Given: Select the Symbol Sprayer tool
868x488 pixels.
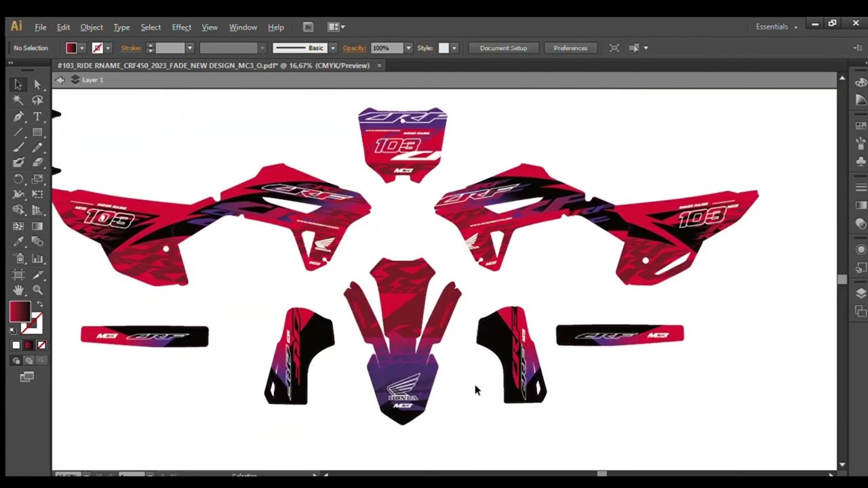Looking at the screenshot, I should [18, 258].
